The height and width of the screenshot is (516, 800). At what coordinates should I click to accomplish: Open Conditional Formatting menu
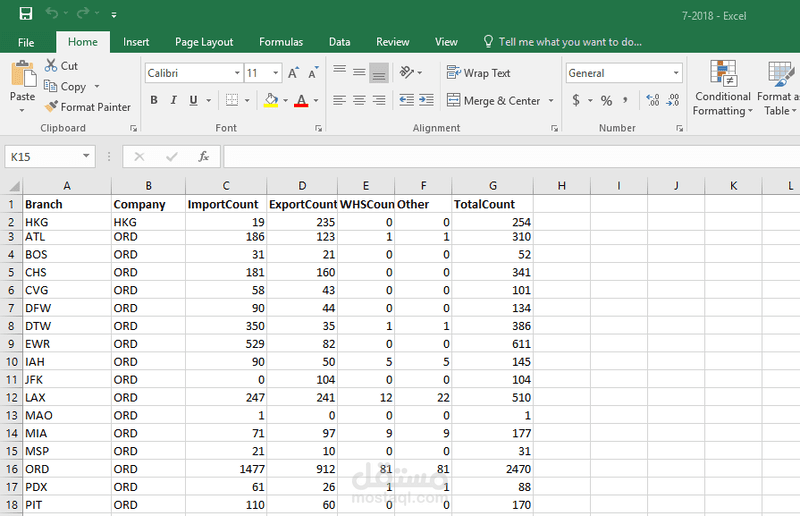pos(722,88)
